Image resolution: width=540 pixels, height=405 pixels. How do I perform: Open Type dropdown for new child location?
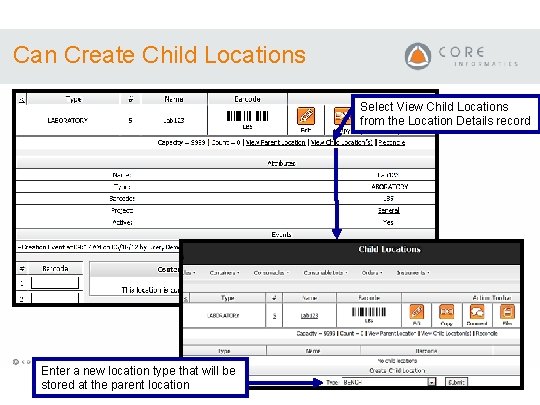(x=388, y=382)
